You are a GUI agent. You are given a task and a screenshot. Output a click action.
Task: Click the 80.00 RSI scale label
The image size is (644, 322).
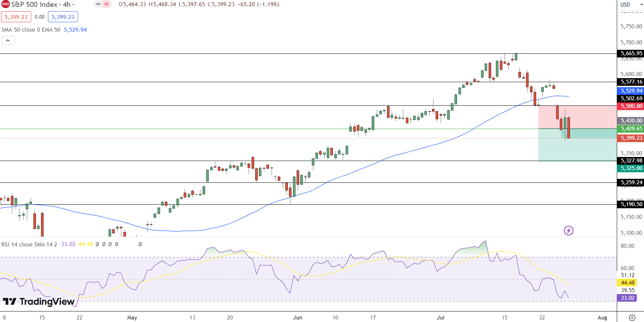[628, 246]
